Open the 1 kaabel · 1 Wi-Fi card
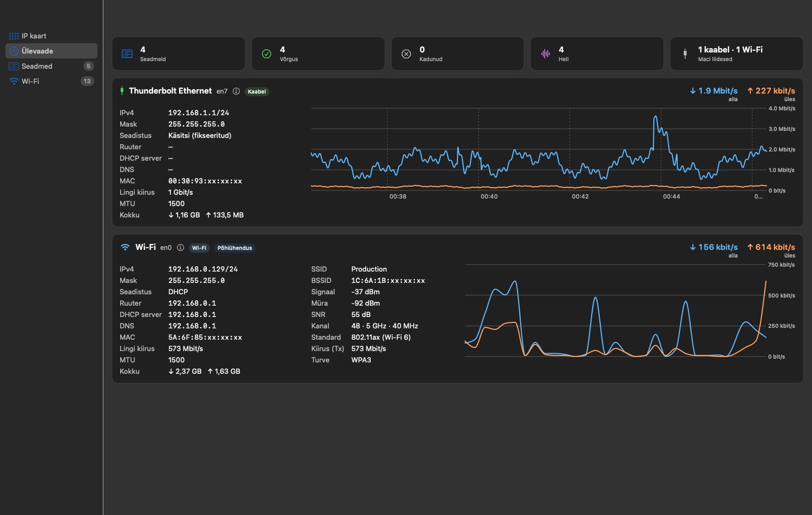The image size is (812, 515). [737, 54]
